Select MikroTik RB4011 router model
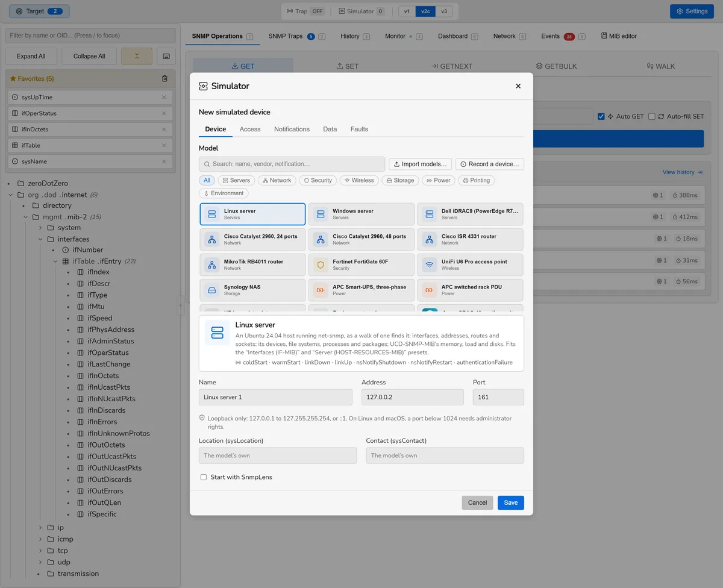Screen dimensions: 723x588 tap(252, 264)
